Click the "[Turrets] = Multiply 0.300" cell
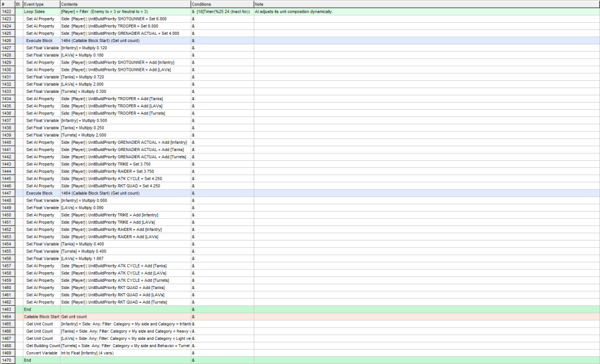Screen dimensions: 600x364 [x=125, y=91]
